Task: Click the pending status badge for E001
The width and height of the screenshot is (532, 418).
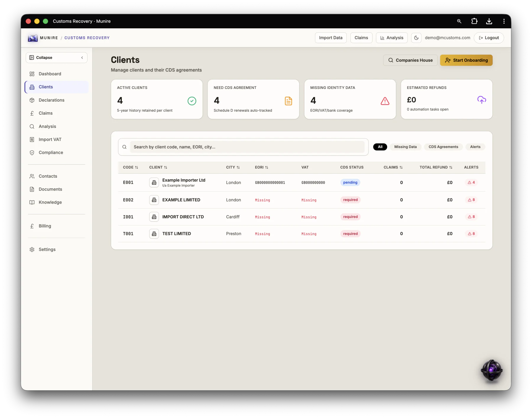Action: pos(350,183)
